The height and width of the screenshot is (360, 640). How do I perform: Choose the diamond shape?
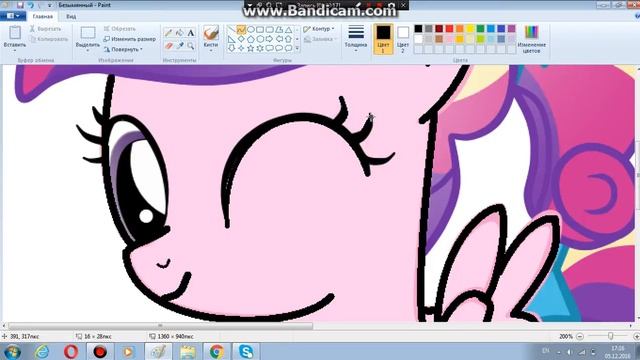pyautogui.click(x=241, y=39)
